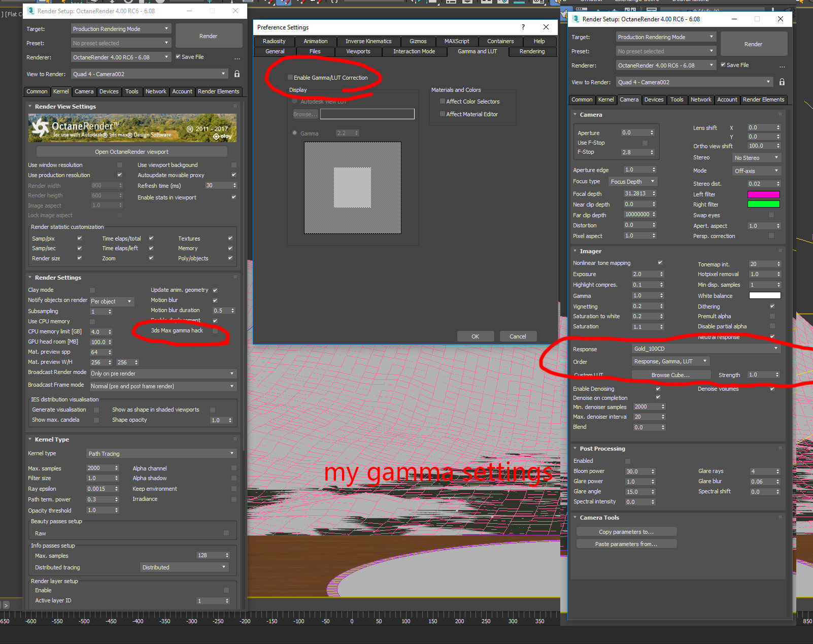Collapse the Imager rollout

[x=590, y=251]
